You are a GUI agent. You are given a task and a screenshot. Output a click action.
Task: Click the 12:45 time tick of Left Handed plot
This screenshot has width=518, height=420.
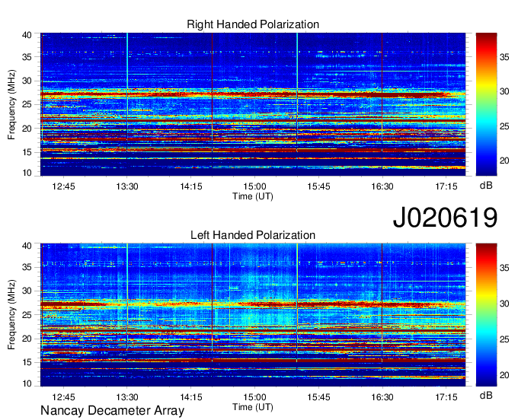[x=63, y=397]
